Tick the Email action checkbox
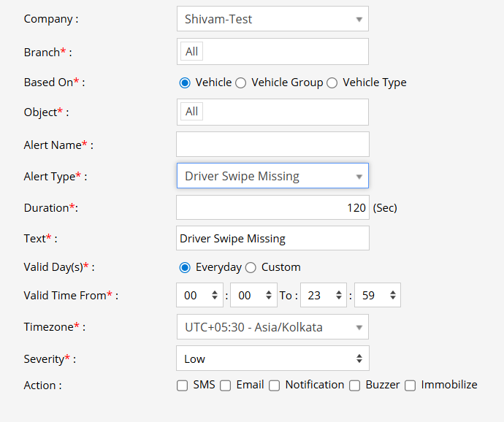The image size is (504, 422). pyautogui.click(x=226, y=385)
